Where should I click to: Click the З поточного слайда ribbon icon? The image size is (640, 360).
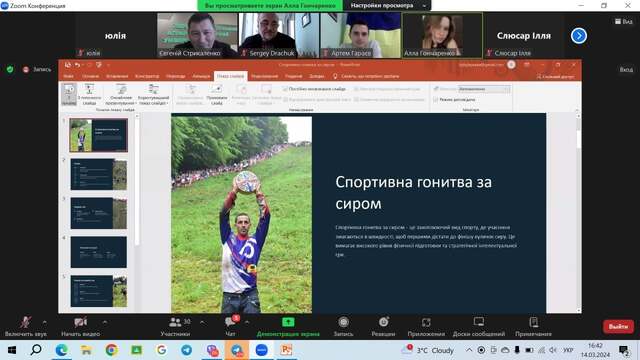pos(89,94)
